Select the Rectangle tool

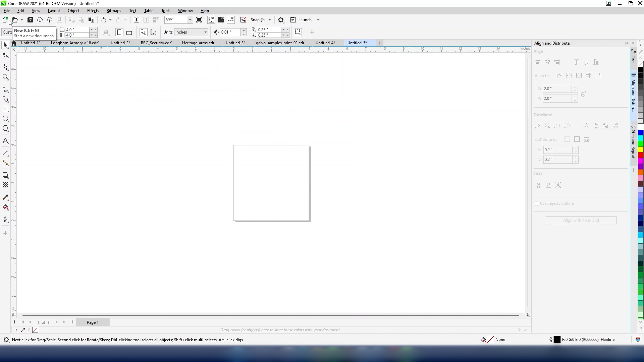click(5, 109)
